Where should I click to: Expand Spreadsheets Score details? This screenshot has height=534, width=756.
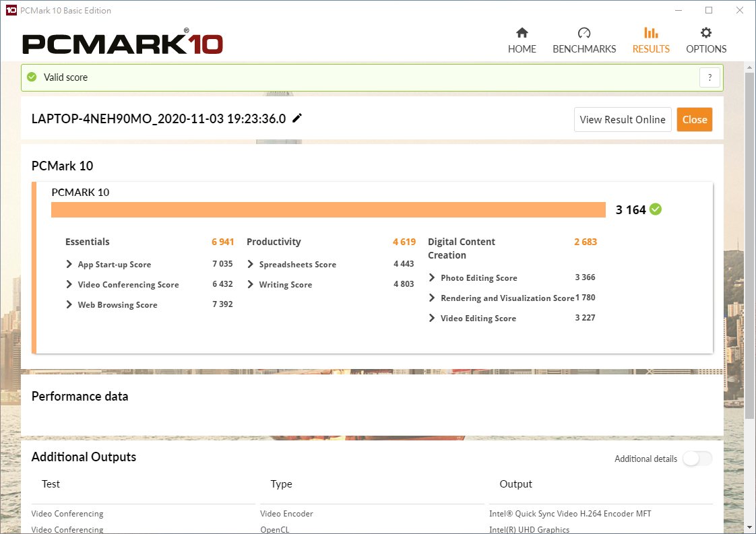pos(251,265)
